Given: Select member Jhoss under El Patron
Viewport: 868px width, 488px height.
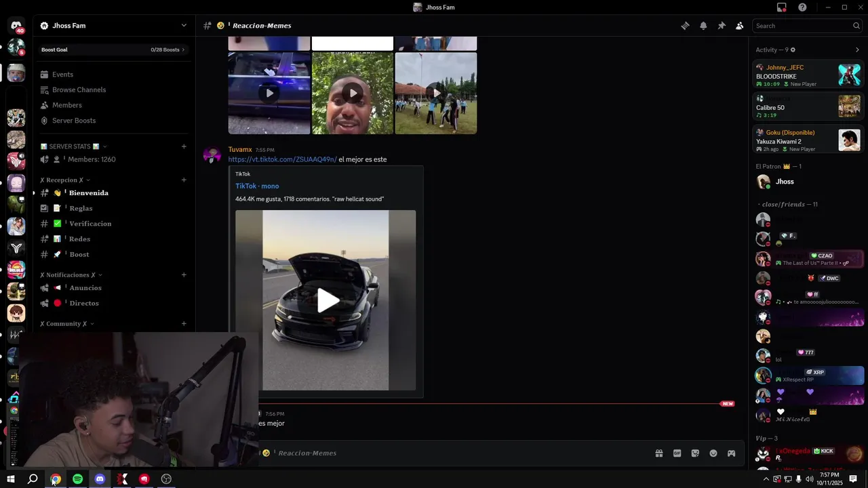Looking at the screenshot, I should [x=808, y=182].
